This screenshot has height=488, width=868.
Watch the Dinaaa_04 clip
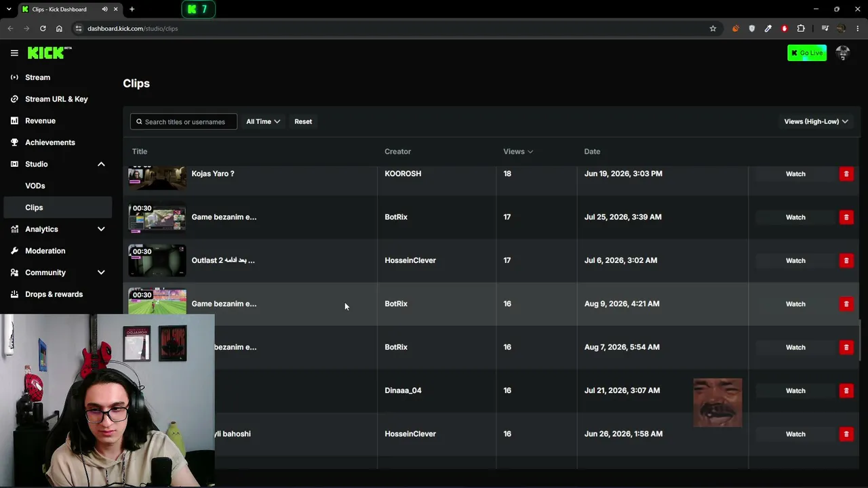(x=795, y=391)
